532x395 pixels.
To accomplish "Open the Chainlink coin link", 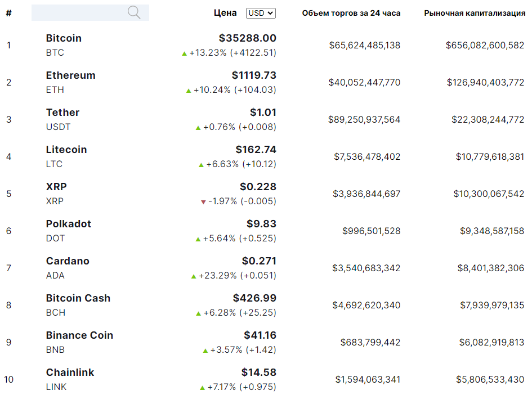I will [x=70, y=372].
